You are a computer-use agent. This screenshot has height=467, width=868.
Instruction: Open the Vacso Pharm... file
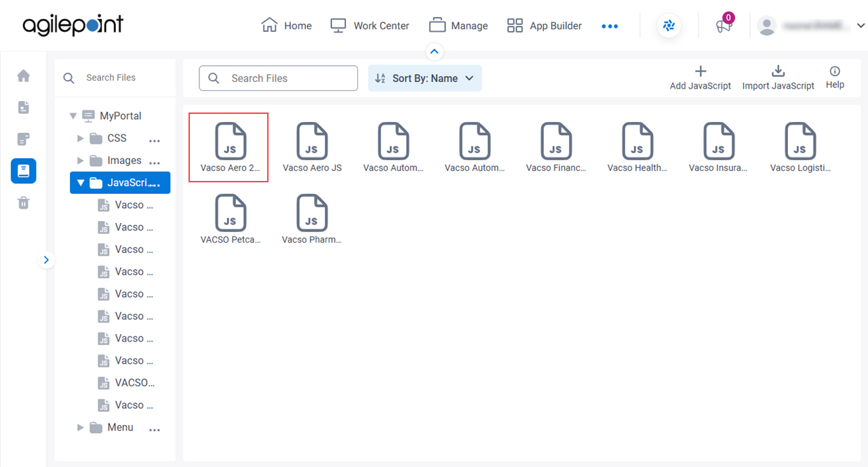tap(312, 220)
